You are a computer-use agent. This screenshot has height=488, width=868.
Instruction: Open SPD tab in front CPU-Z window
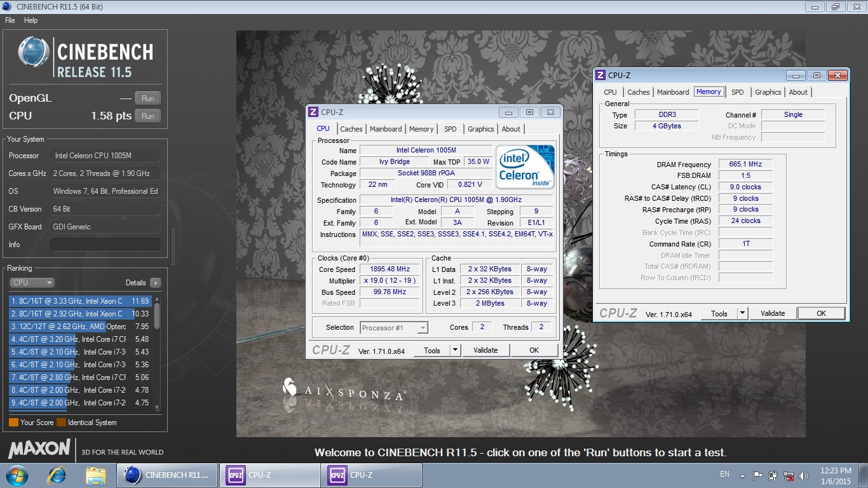pos(451,129)
